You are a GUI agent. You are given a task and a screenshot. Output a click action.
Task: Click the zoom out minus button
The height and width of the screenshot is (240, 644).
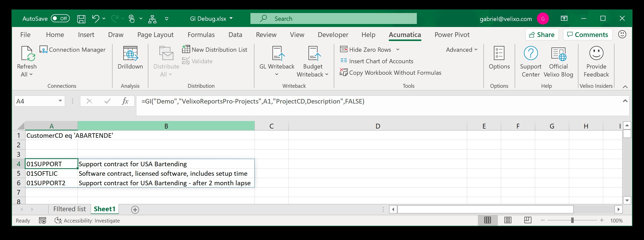pos(543,220)
